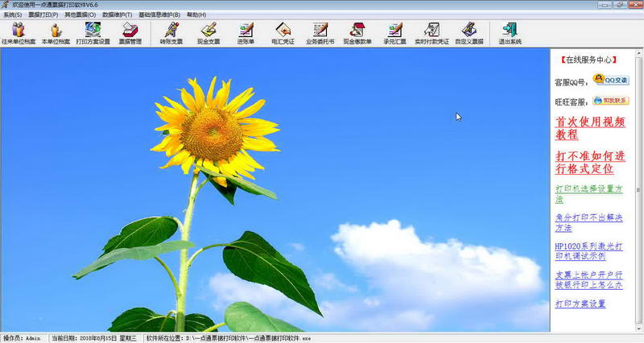This screenshot has height=343, width=644.
Task: Open the 电汇凭证 toolbar icon
Action: 283,33
